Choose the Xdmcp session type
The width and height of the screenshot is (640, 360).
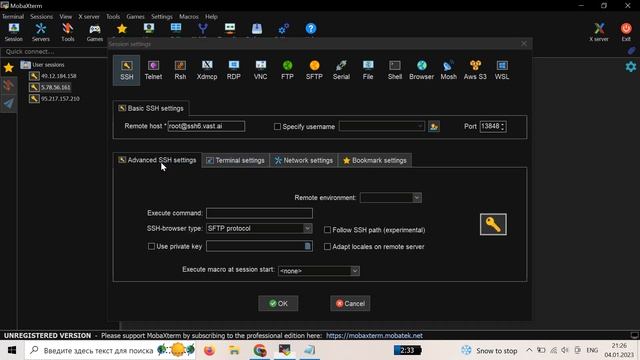[207, 70]
